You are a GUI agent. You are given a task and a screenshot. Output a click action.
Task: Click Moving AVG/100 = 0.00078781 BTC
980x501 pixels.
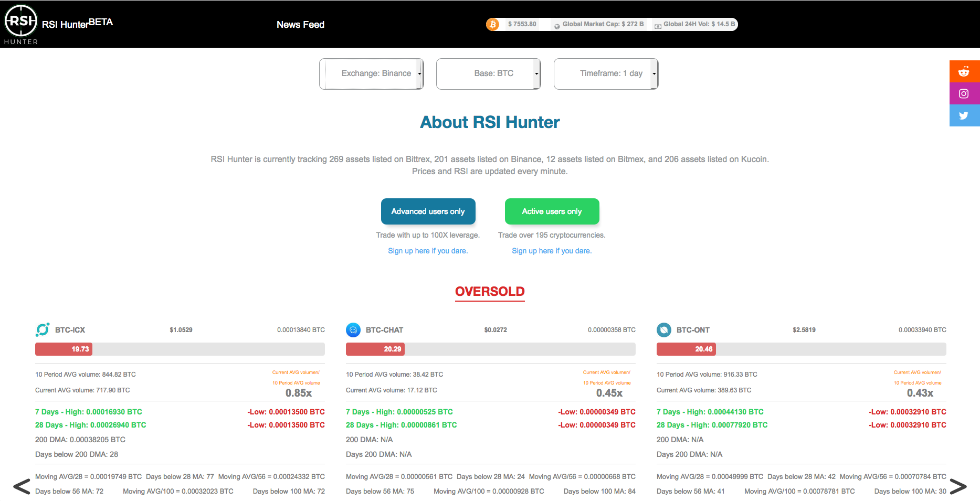coord(799,492)
